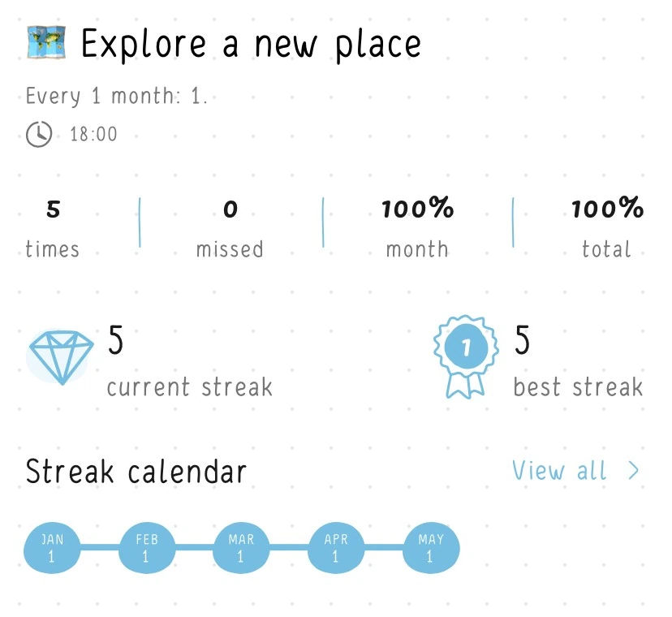Open View all streak history

click(560, 471)
